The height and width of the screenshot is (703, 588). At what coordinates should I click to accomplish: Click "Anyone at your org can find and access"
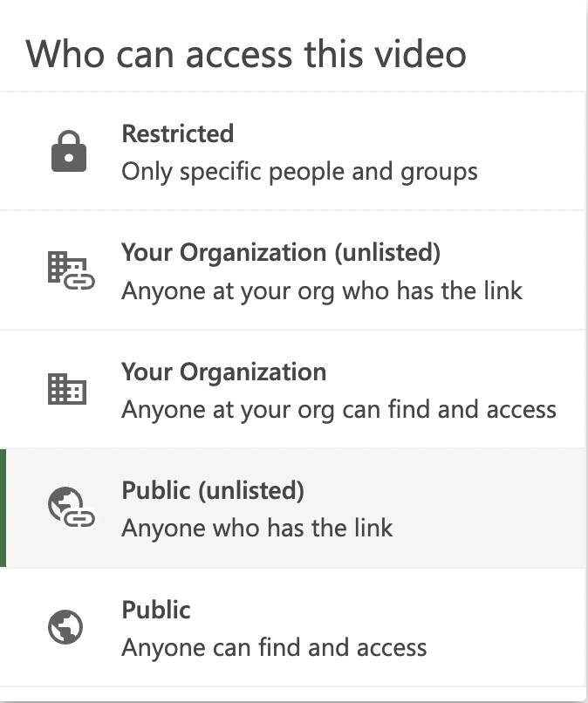338,408
